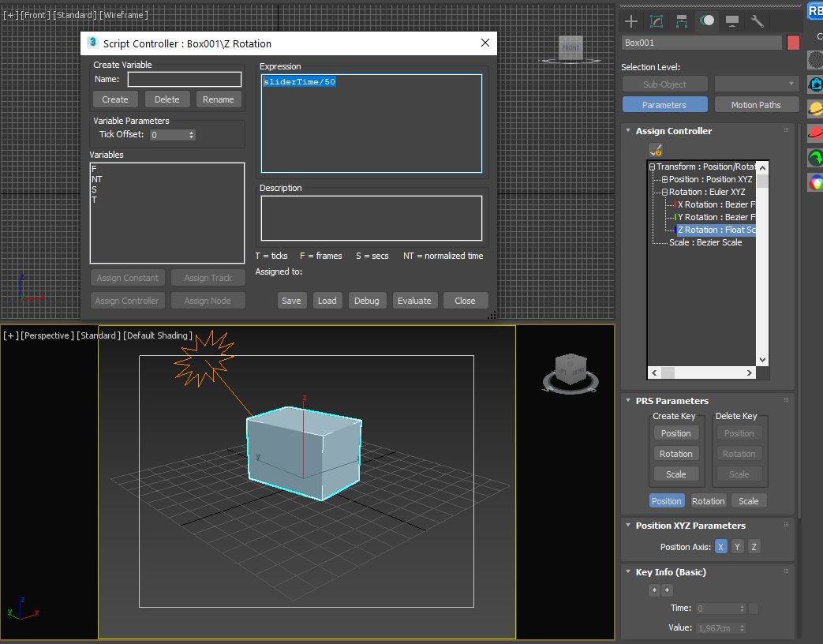Viewport: 823px width, 644px height.
Task: Click the green arrow icon in right toolbar
Action: pyautogui.click(x=815, y=158)
